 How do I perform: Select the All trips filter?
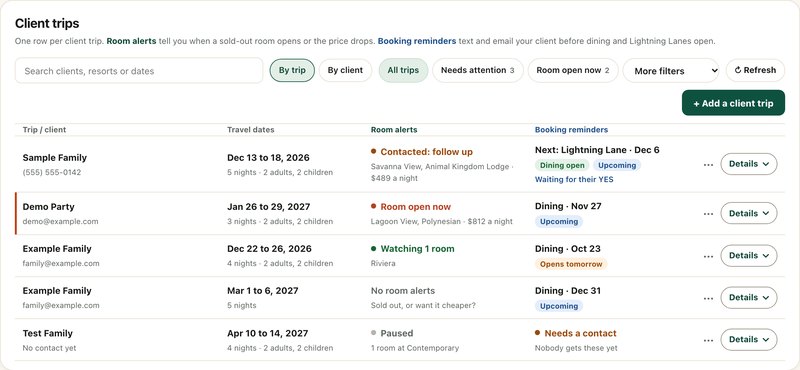click(403, 70)
